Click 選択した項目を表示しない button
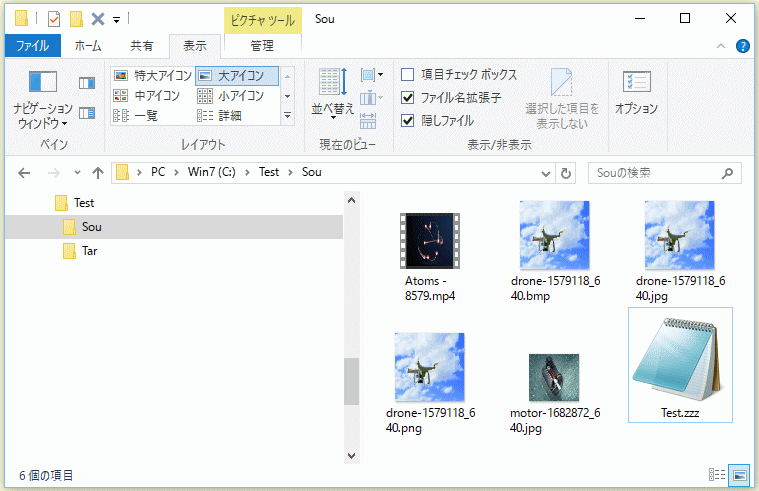Screen dimensions: 759x491 coord(562,99)
